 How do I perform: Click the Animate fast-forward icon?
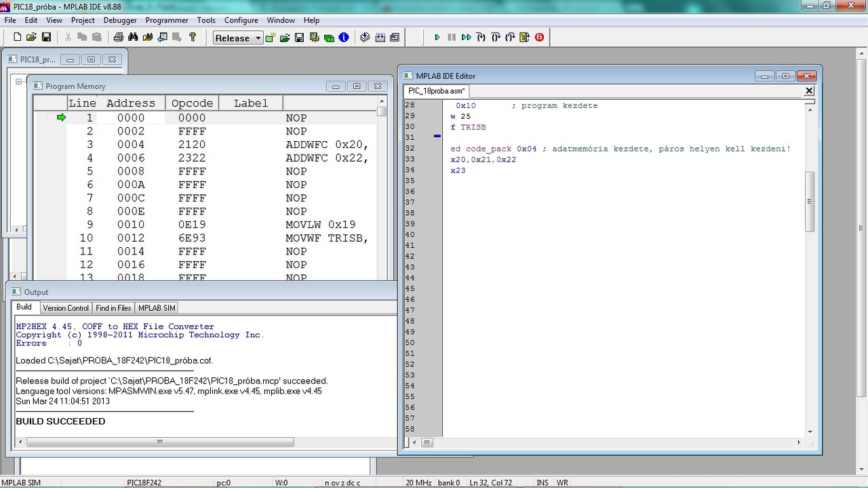[x=466, y=37]
